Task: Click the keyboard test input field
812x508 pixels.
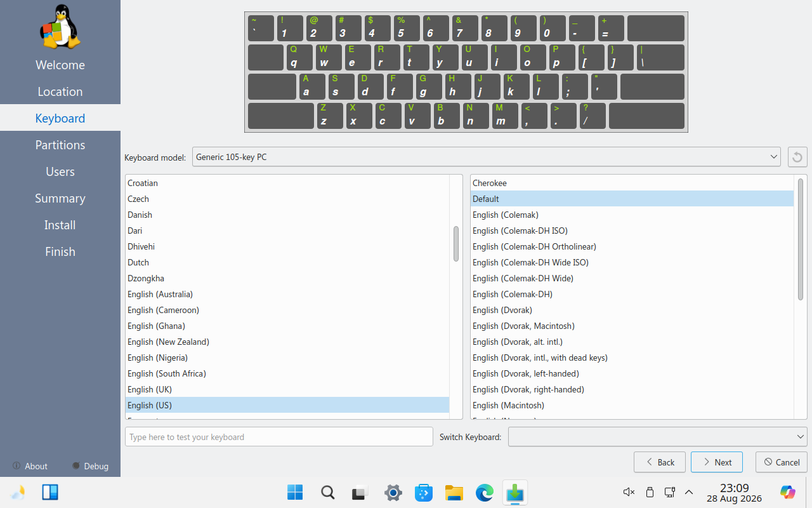Action: pos(279,437)
